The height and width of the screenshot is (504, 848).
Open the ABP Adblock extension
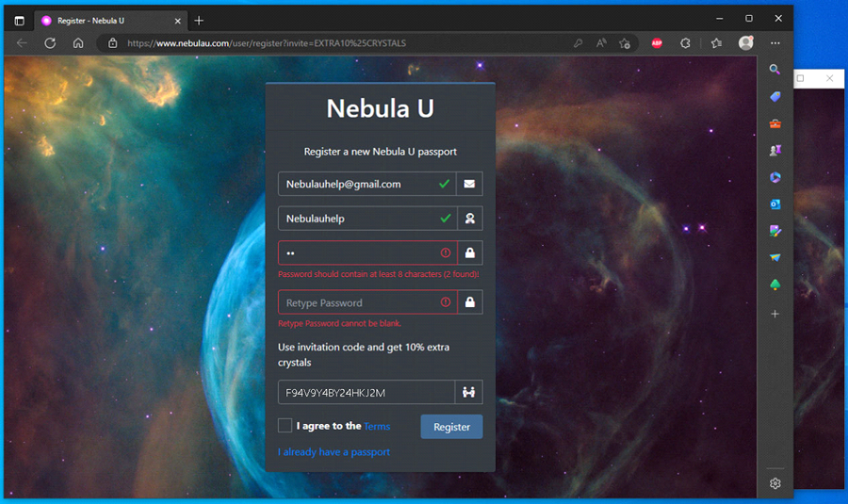657,43
